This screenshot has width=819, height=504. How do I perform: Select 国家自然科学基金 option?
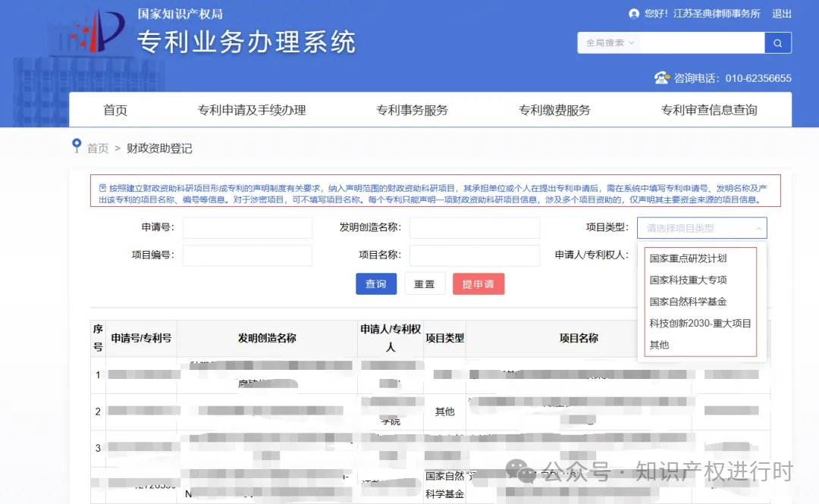[688, 302]
